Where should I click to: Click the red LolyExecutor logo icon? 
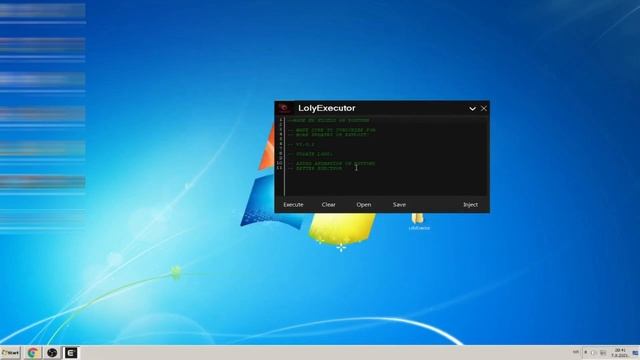(284, 108)
